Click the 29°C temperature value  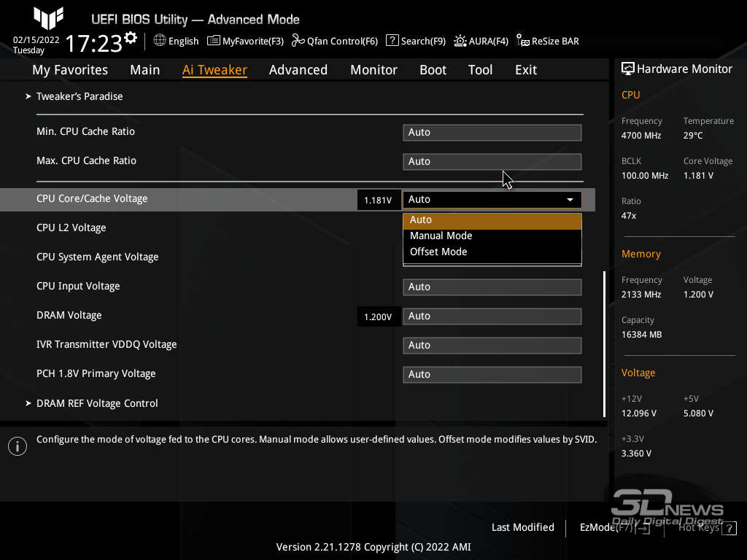[x=693, y=136]
